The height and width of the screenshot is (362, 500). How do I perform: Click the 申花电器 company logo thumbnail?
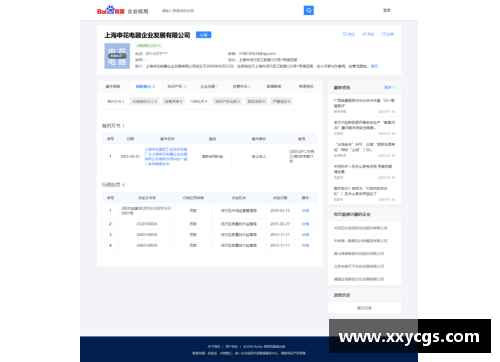pos(117,56)
